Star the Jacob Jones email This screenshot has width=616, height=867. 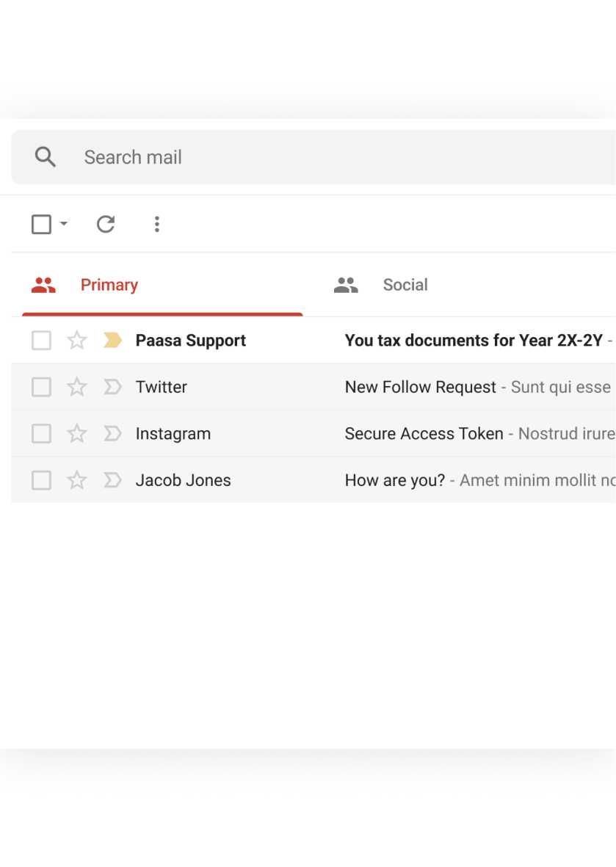(x=77, y=480)
